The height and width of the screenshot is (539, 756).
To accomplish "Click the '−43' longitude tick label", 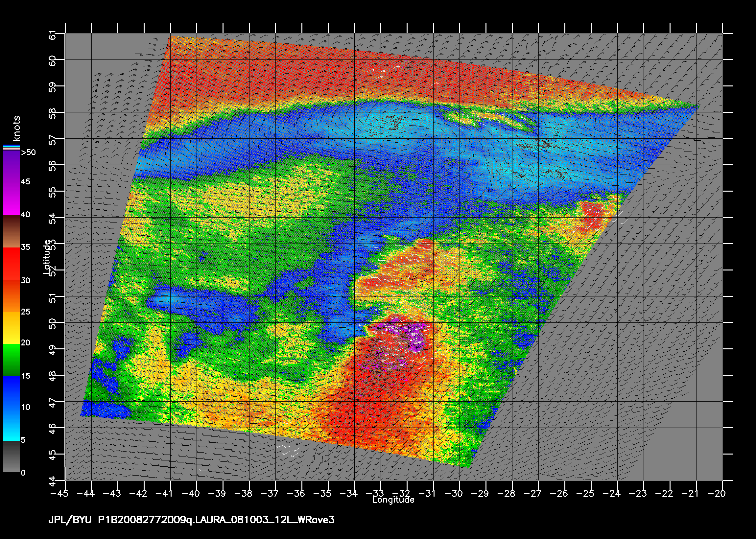I will (112, 494).
